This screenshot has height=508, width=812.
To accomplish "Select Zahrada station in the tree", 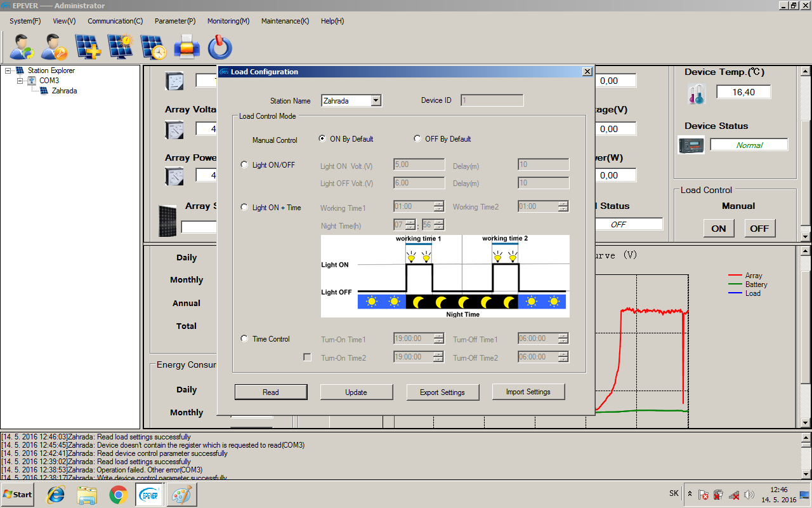I will 64,91.
